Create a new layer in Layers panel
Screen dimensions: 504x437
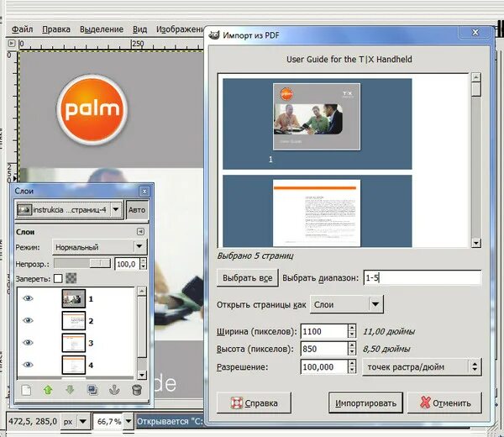tap(26, 390)
